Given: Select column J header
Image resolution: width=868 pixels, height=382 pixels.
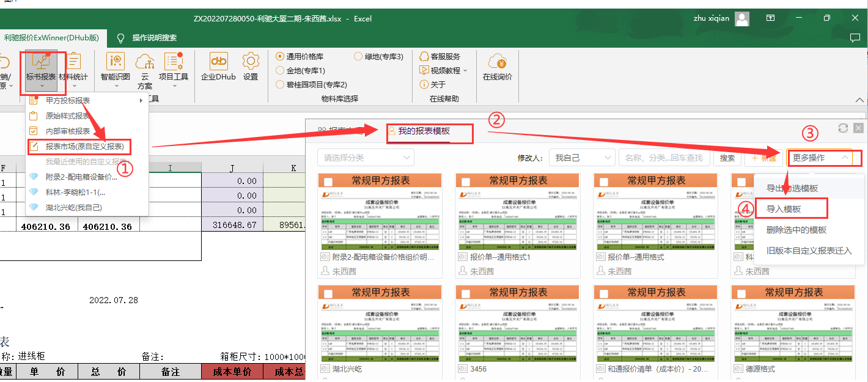Looking at the screenshot, I should (x=232, y=167).
